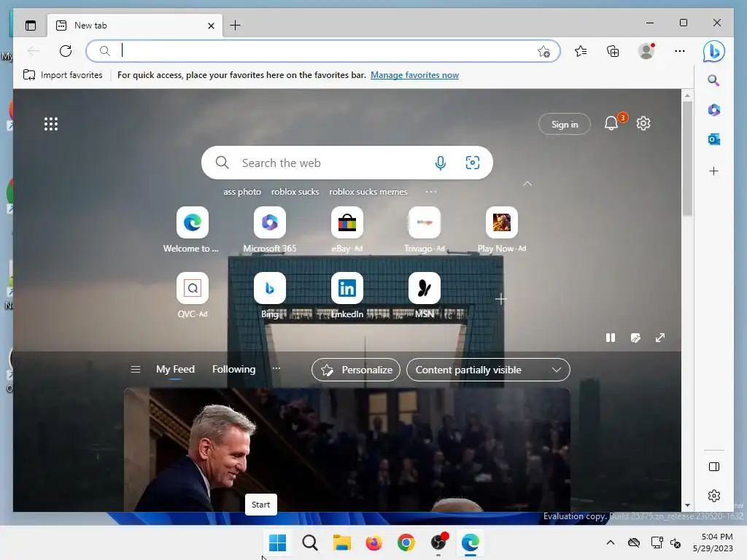Expand the Content partially visible dropdown
This screenshot has height=560, width=747.
point(488,370)
